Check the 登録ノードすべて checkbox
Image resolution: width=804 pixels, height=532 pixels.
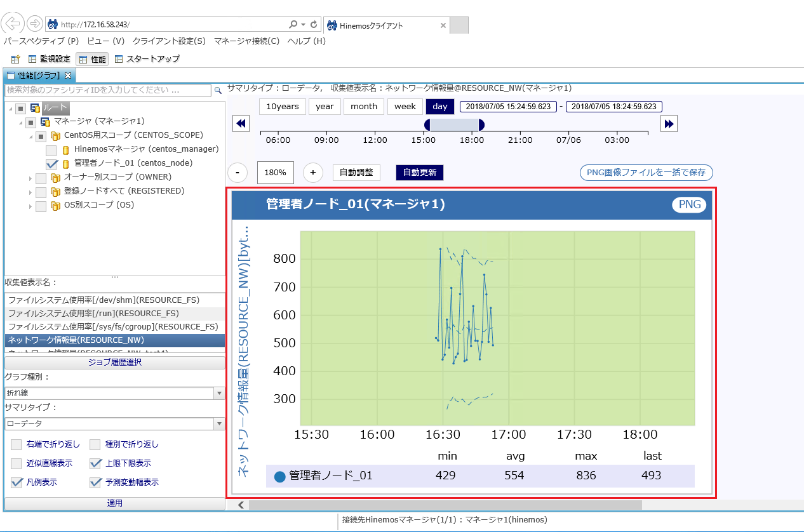coord(41,192)
